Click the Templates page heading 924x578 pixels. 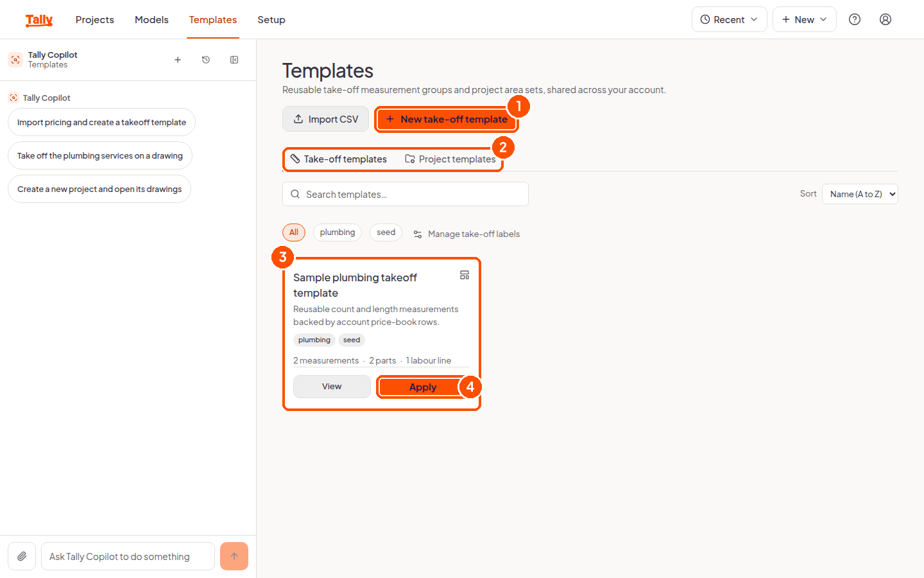tap(328, 71)
